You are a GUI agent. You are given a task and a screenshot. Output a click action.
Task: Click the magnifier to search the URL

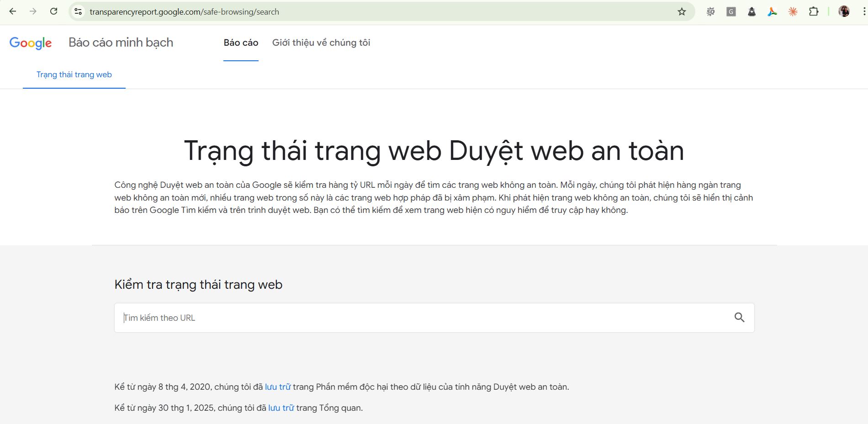pyautogui.click(x=740, y=318)
